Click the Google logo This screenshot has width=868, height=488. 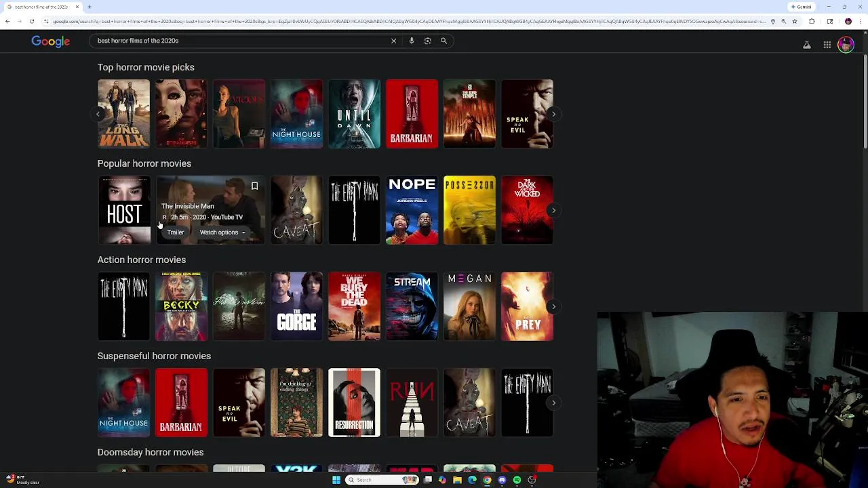(51, 41)
